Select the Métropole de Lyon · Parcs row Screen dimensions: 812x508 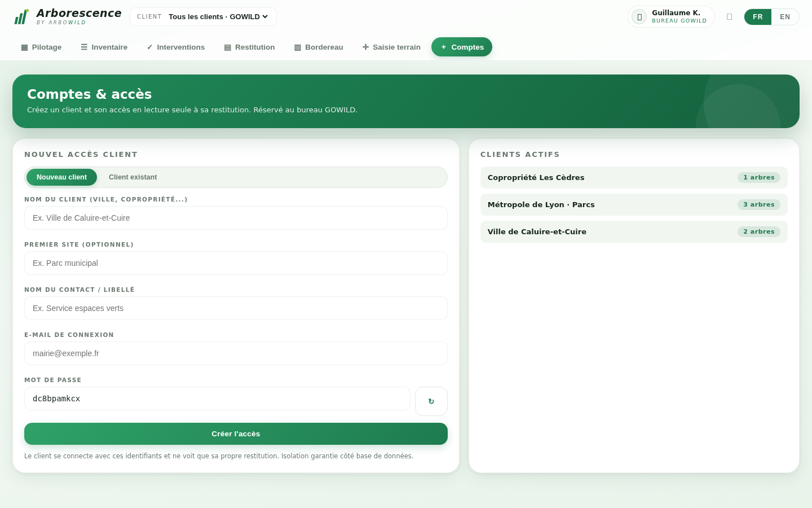634,204
